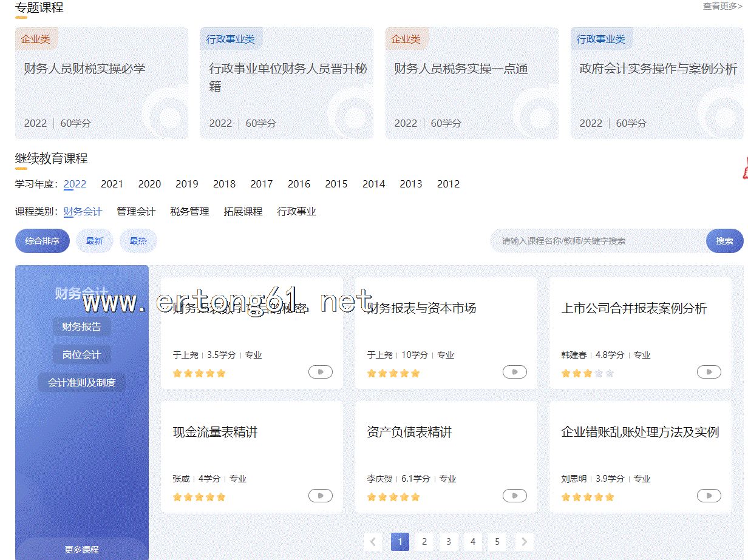Switch to 管理会计 course category
This screenshot has height=560, width=748.
pyautogui.click(x=136, y=212)
